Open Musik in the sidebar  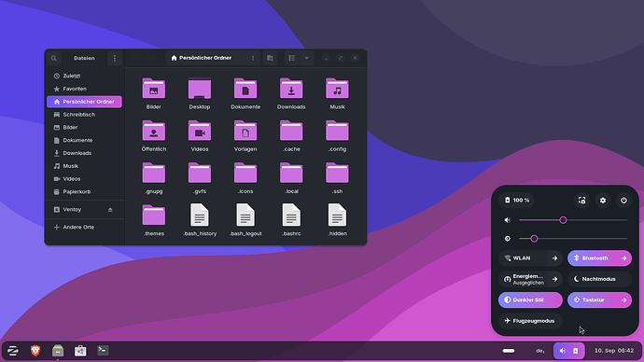[84, 166]
